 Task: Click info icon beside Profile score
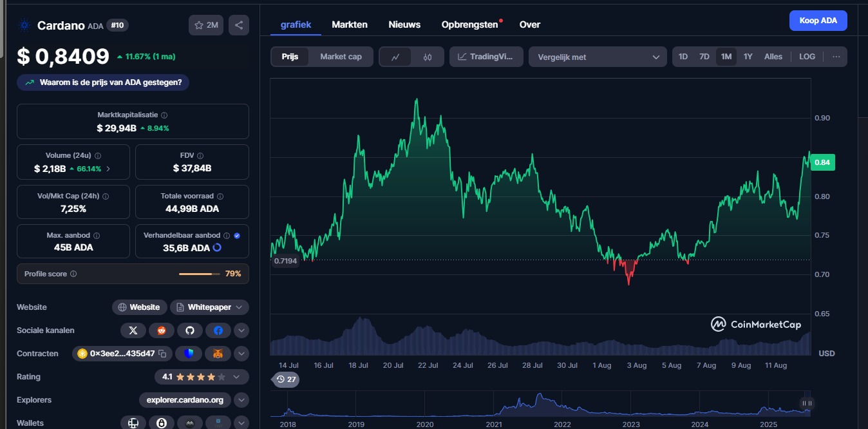pos(73,274)
